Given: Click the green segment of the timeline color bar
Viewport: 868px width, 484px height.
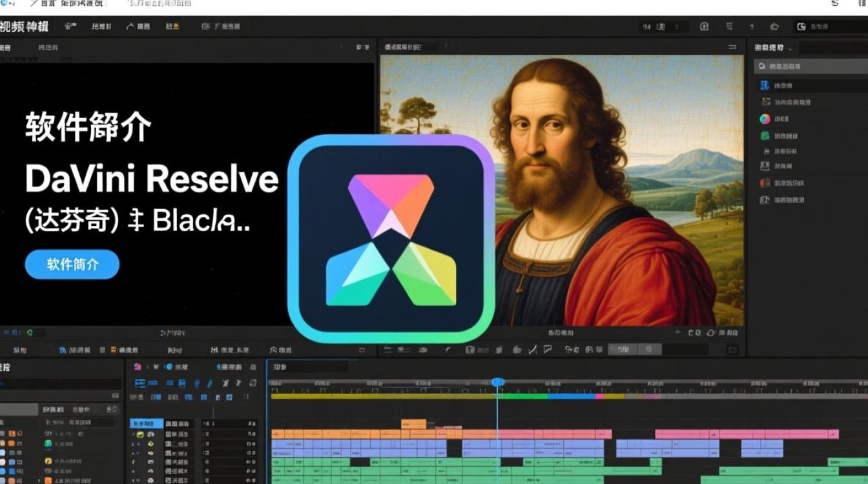Looking at the screenshot, I should (x=522, y=396).
